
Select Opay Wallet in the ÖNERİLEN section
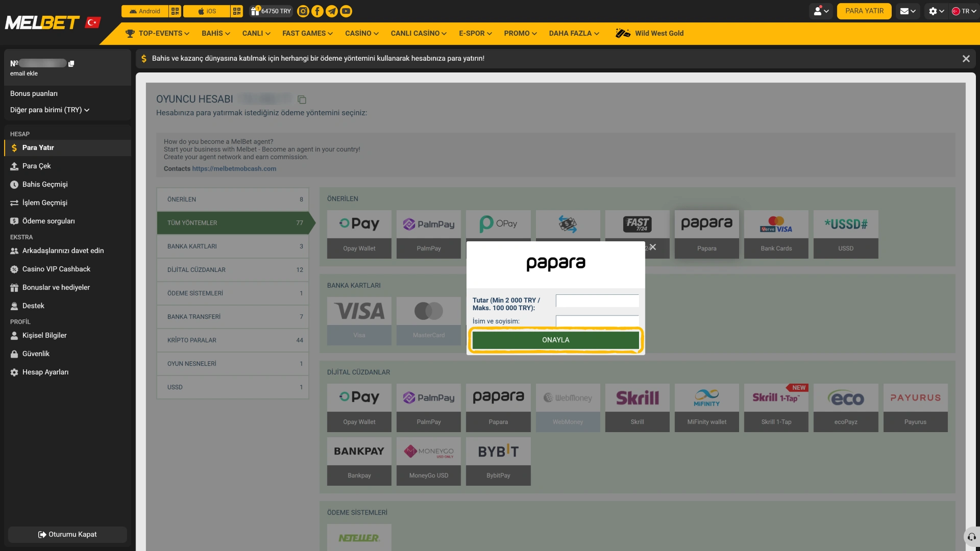tap(359, 235)
